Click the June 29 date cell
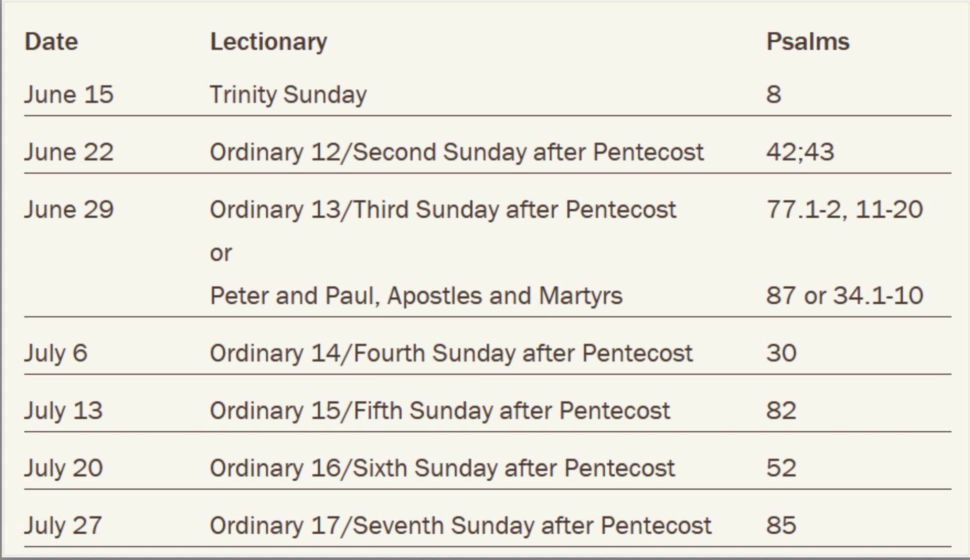970x560 pixels. (x=69, y=210)
